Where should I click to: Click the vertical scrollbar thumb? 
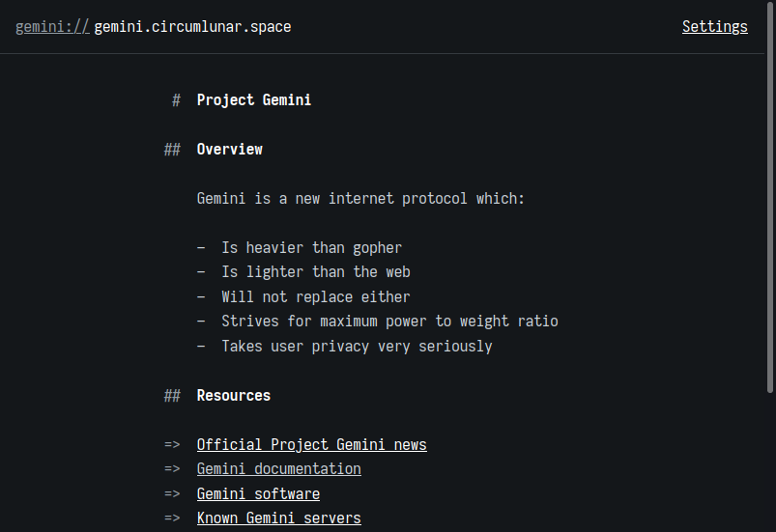click(770, 197)
